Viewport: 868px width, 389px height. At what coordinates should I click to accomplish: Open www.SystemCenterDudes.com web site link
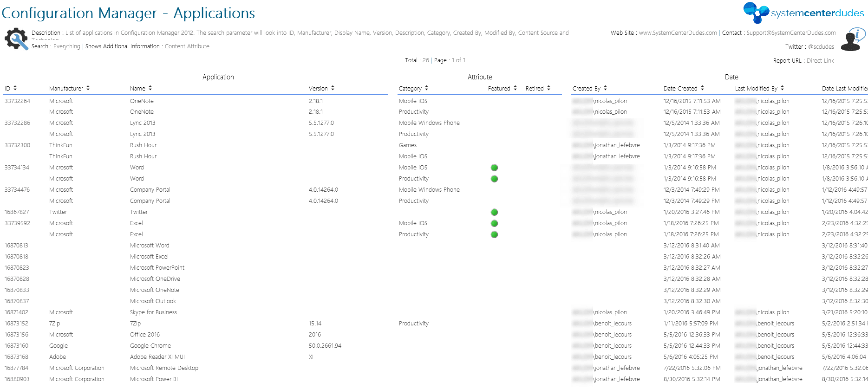coord(678,33)
